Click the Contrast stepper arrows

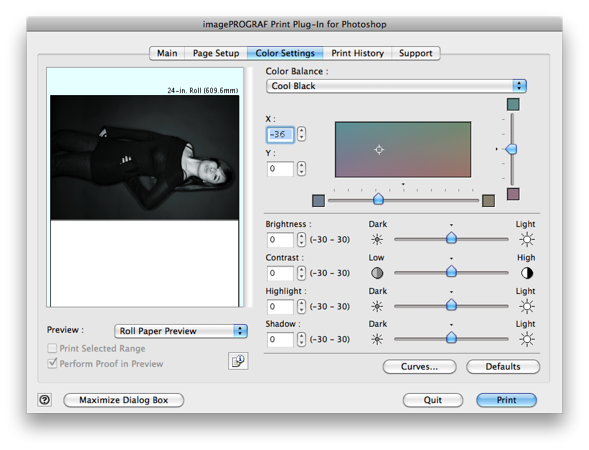[x=301, y=273]
